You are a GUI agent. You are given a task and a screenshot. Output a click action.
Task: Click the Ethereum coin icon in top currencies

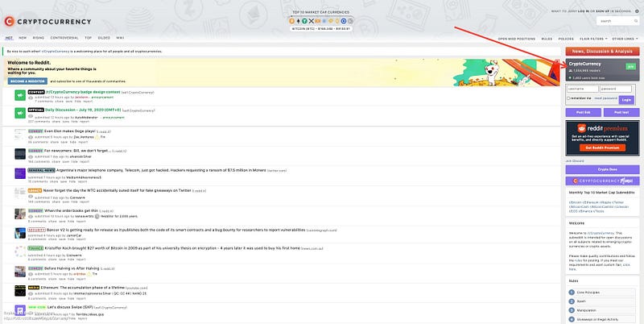coord(298,21)
